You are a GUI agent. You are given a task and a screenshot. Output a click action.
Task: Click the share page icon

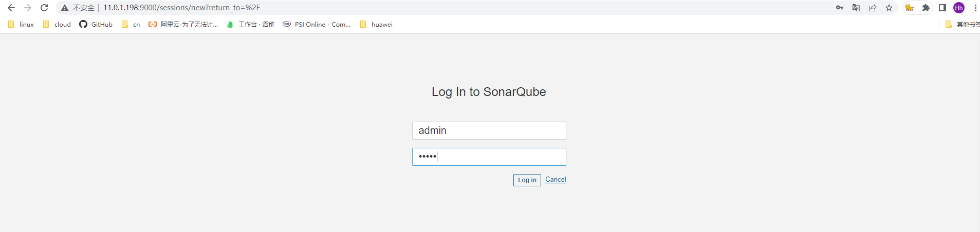click(873, 8)
